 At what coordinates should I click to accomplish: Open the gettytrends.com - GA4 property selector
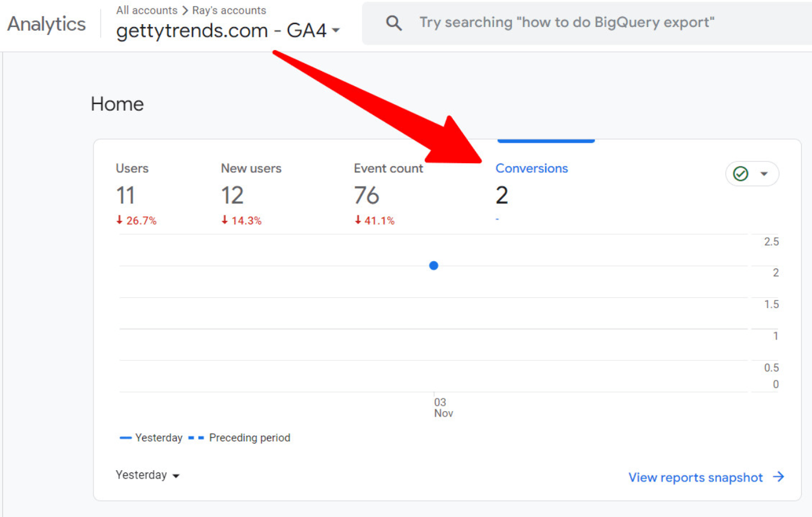[x=228, y=31]
